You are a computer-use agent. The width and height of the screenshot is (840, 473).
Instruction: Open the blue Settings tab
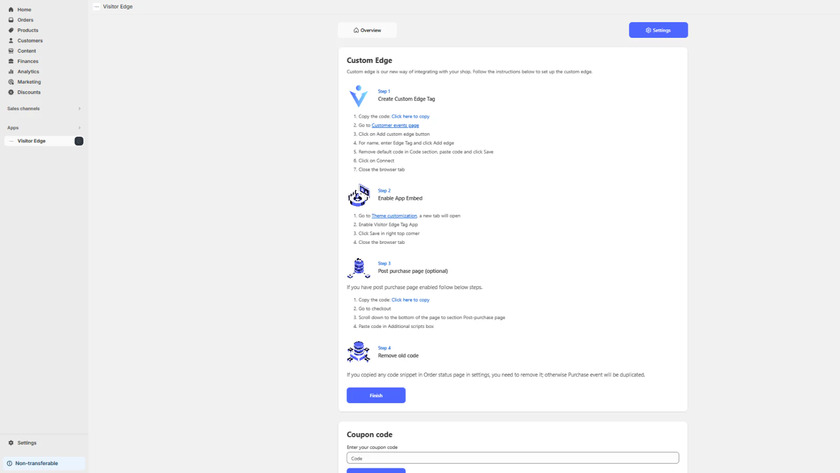click(658, 30)
